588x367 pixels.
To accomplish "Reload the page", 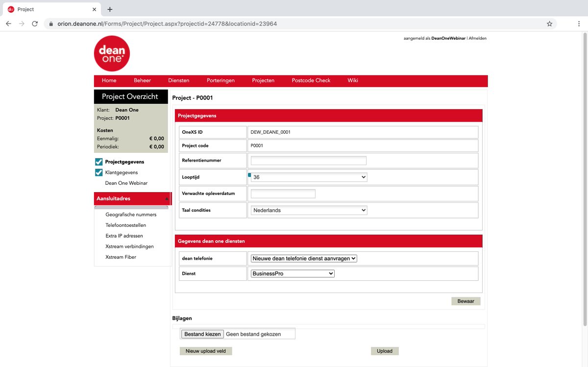I will coord(35,24).
